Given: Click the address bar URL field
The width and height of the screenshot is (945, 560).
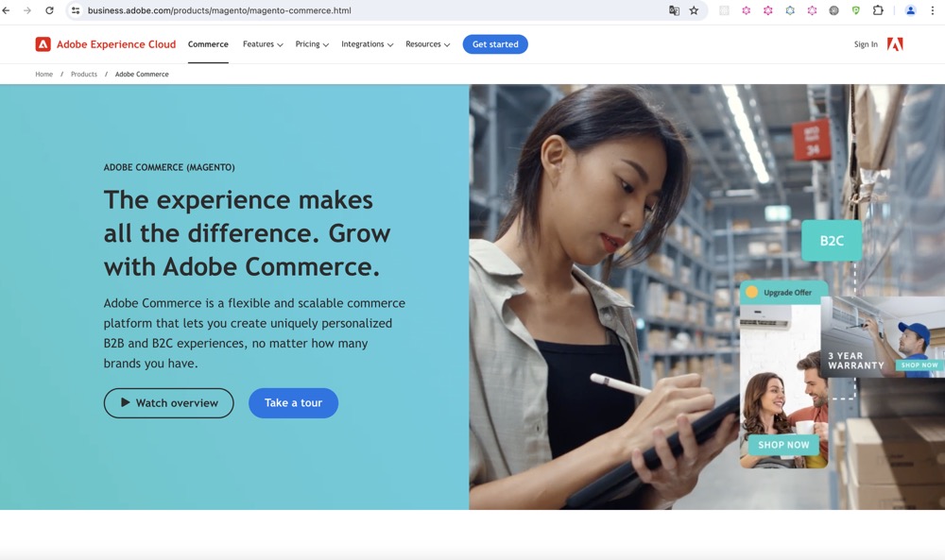Looking at the screenshot, I should 373,10.
